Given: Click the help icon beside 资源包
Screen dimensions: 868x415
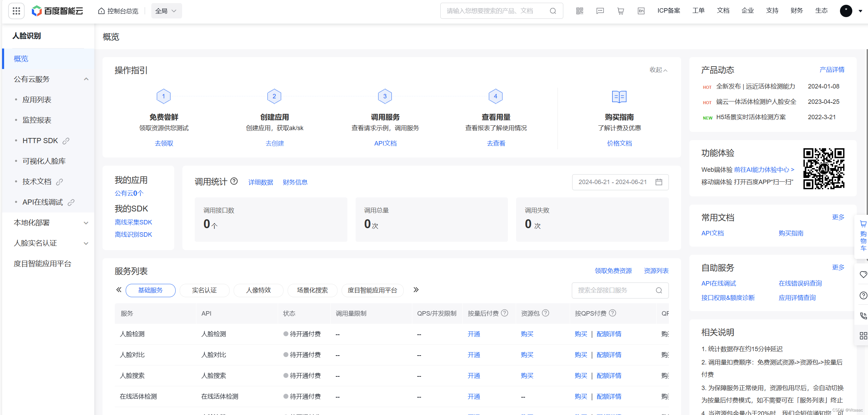Looking at the screenshot, I should tap(546, 313).
